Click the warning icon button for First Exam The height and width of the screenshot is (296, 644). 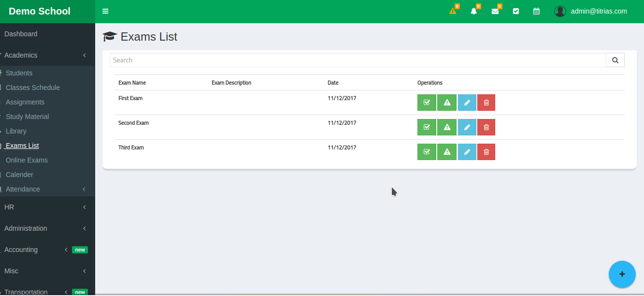tap(447, 103)
